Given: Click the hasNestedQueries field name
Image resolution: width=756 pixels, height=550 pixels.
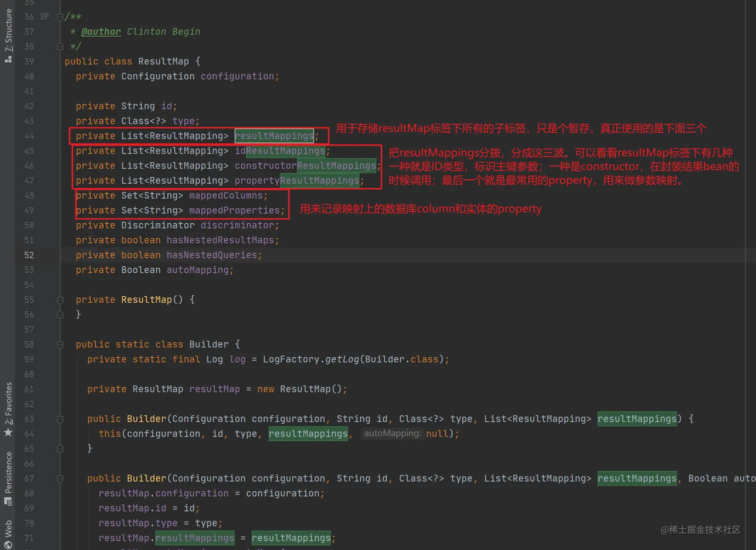Looking at the screenshot, I should 212,255.
